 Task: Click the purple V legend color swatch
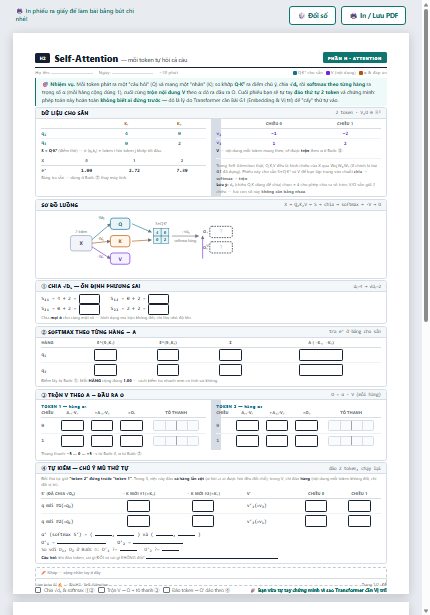pos(328,73)
